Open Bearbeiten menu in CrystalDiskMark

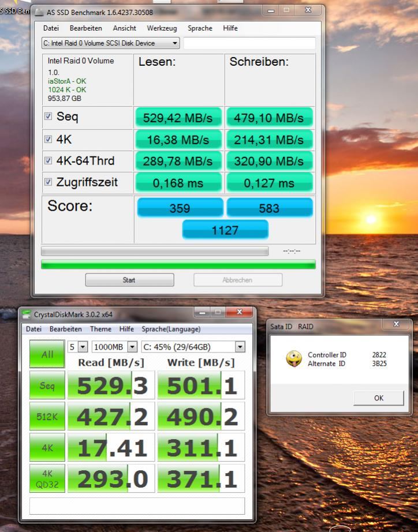[x=66, y=329]
